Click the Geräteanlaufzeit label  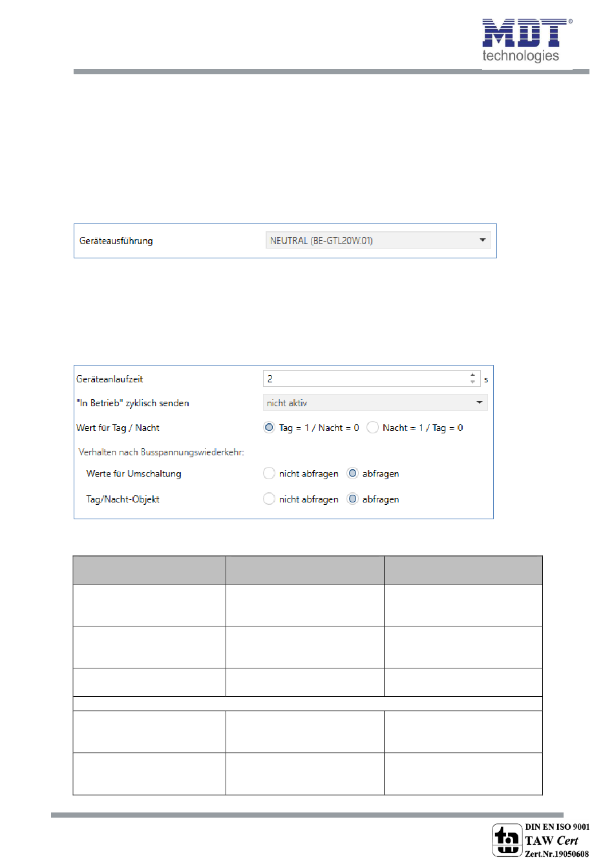tap(110, 379)
